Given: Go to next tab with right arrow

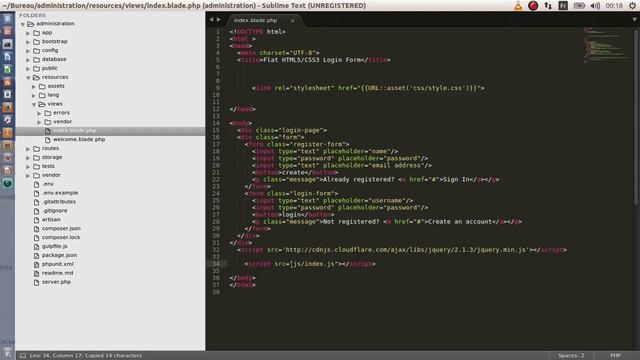Looking at the screenshot, I should [x=219, y=20].
